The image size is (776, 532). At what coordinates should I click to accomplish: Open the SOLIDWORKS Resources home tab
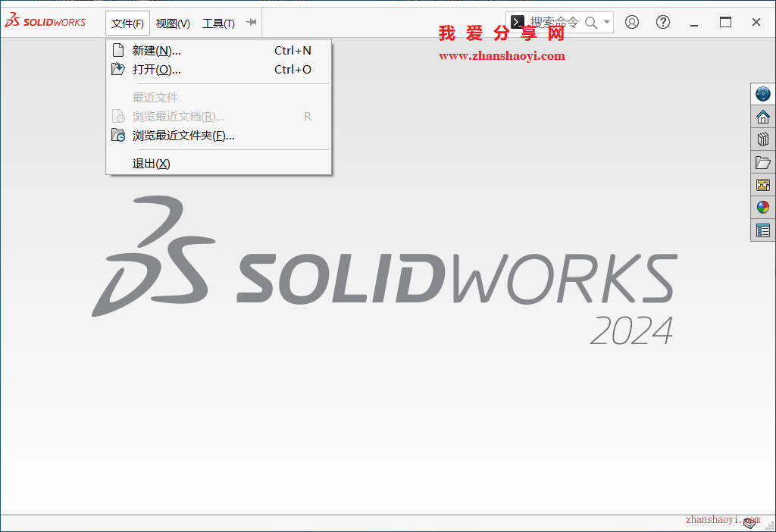(x=762, y=117)
